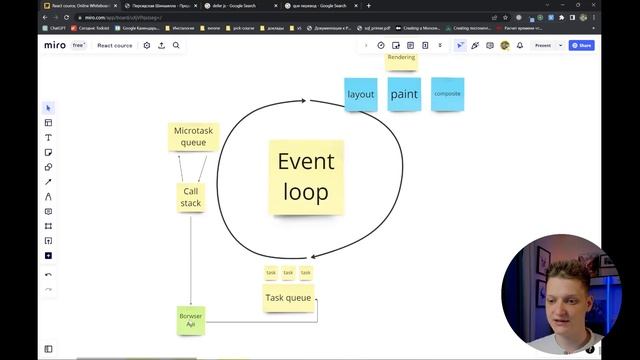Click the miro logo

[x=55, y=45]
